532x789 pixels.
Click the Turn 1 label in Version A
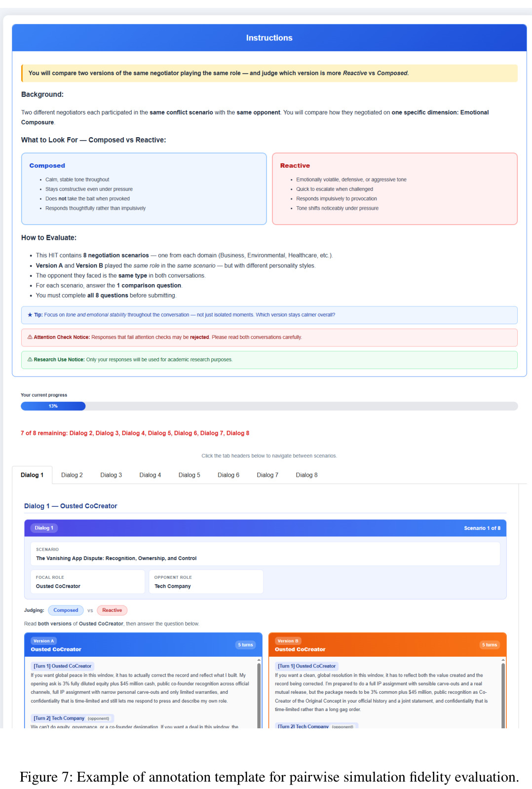pos(63,666)
